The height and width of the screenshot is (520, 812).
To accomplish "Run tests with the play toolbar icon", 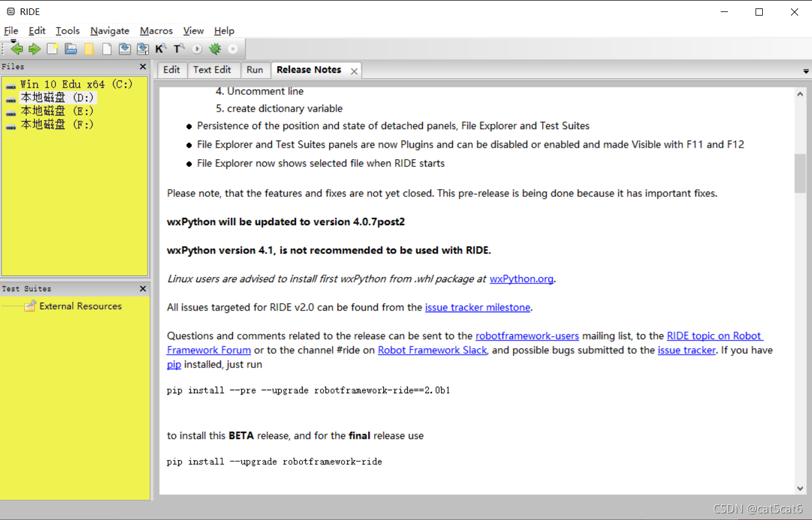I will click(197, 48).
